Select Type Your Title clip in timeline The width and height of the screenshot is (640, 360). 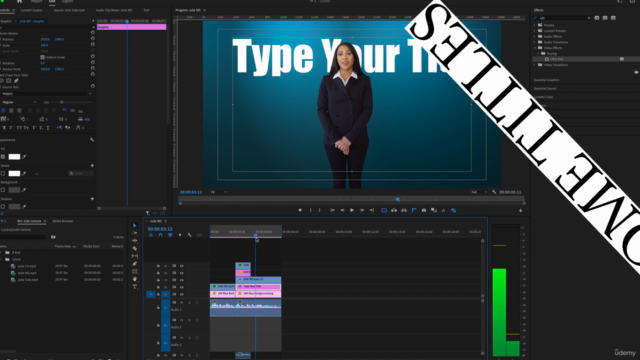(x=258, y=287)
